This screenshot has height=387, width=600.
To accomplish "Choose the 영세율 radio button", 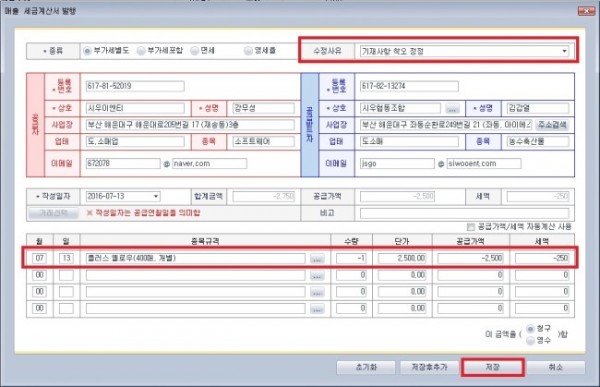I will [248, 51].
